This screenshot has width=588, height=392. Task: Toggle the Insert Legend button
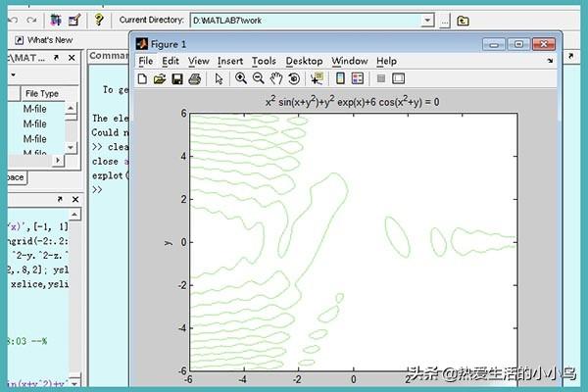(x=358, y=78)
